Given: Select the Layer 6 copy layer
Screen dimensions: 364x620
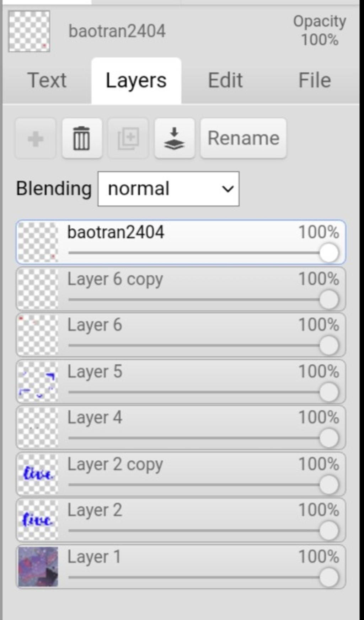Looking at the screenshot, I should (178, 280).
